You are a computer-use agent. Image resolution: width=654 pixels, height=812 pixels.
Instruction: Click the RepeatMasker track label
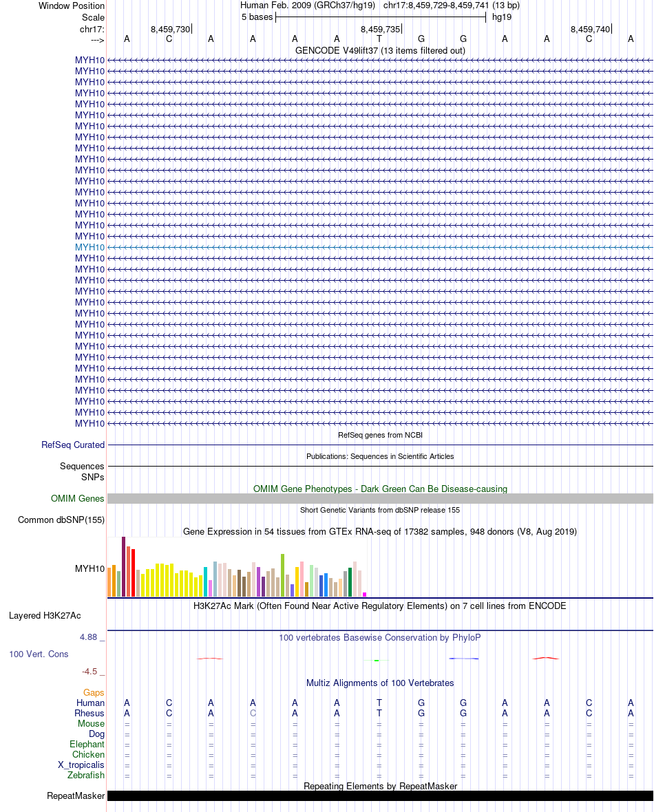point(76,796)
